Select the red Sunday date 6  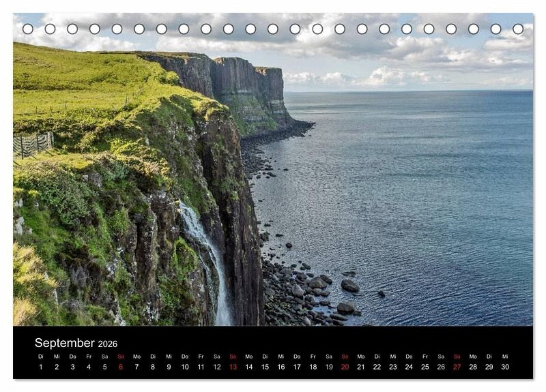pyautogui.click(x=121, y=367)
